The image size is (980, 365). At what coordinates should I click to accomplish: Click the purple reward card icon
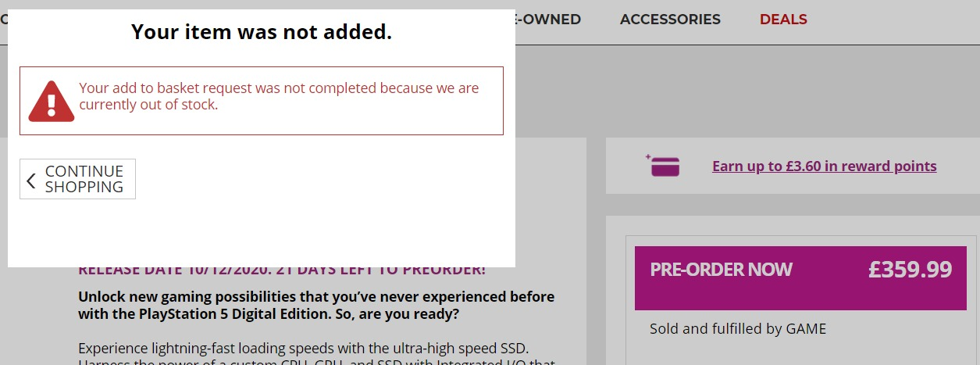tap(664, 166)
